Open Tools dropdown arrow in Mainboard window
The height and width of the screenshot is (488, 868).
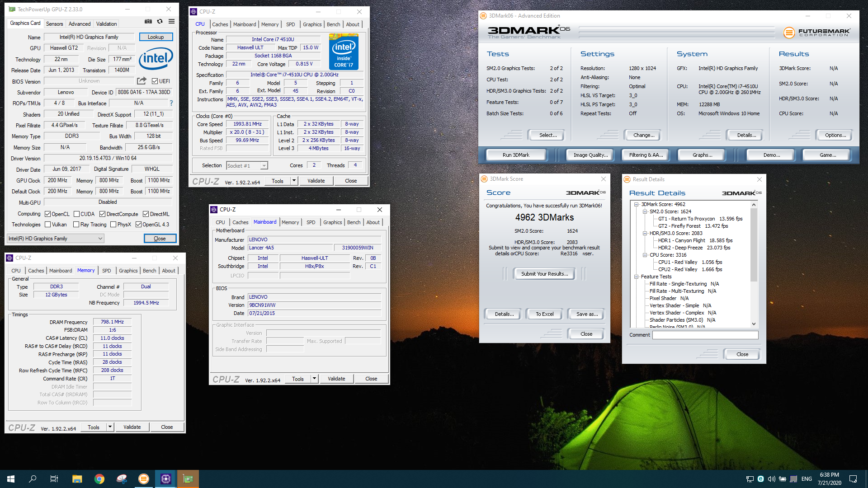click(314, 379)
